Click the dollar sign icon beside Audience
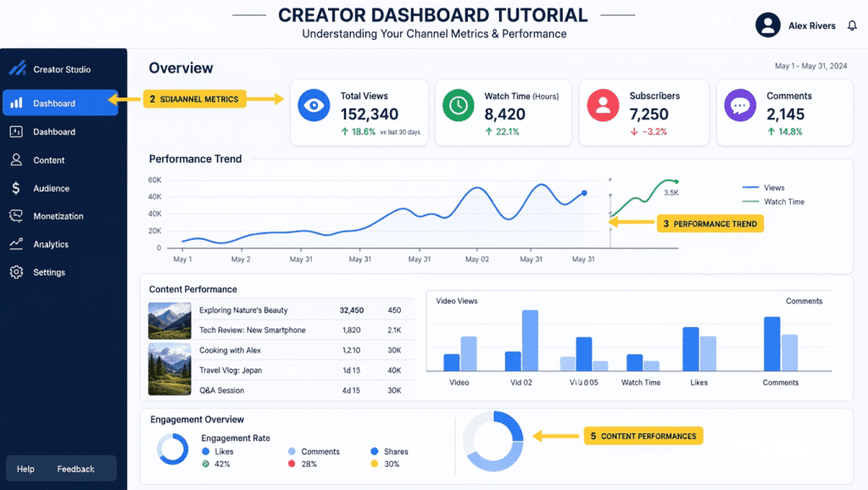The width and height of the screenshot is (868, 490). pos(16,188)
